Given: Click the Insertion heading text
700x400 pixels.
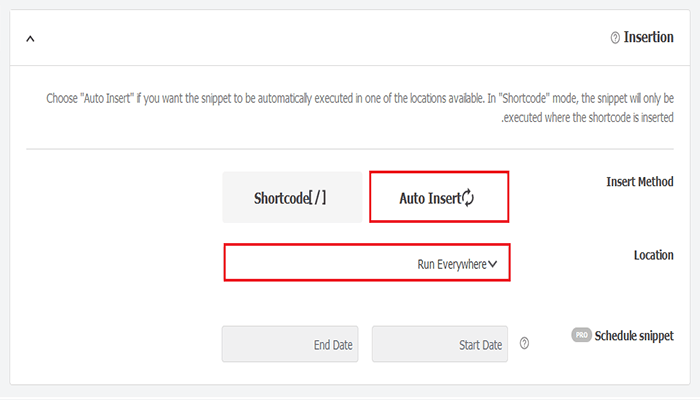Looking at the screenshot, I should pos(648,37).
